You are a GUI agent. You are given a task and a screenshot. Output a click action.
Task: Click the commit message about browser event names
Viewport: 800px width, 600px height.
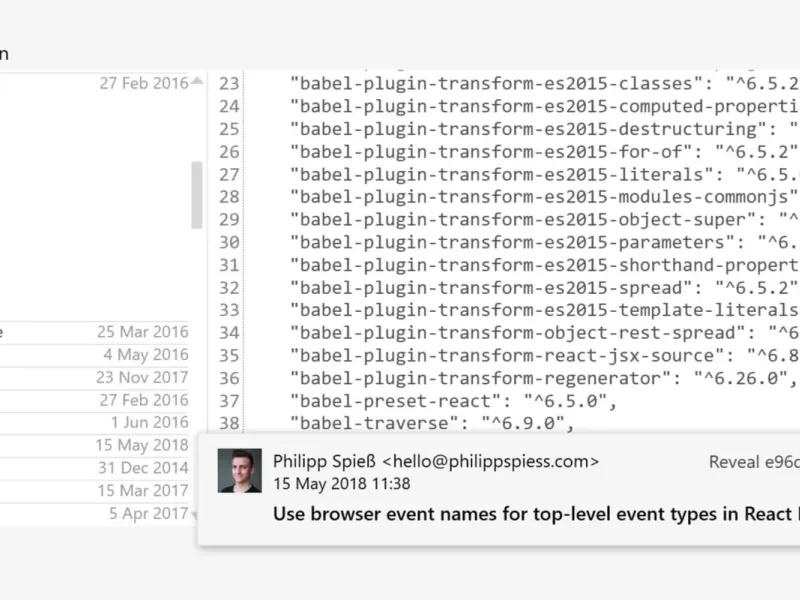tap(536, 514)
